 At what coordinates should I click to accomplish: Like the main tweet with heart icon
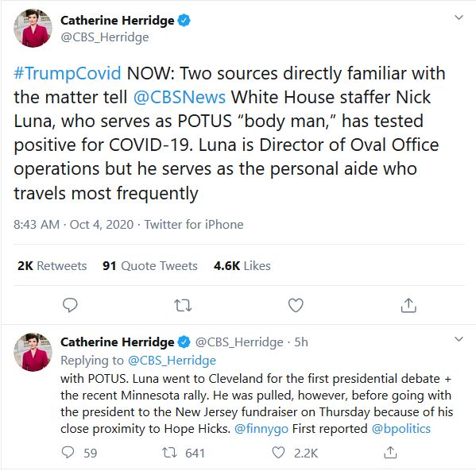point(296,305)
